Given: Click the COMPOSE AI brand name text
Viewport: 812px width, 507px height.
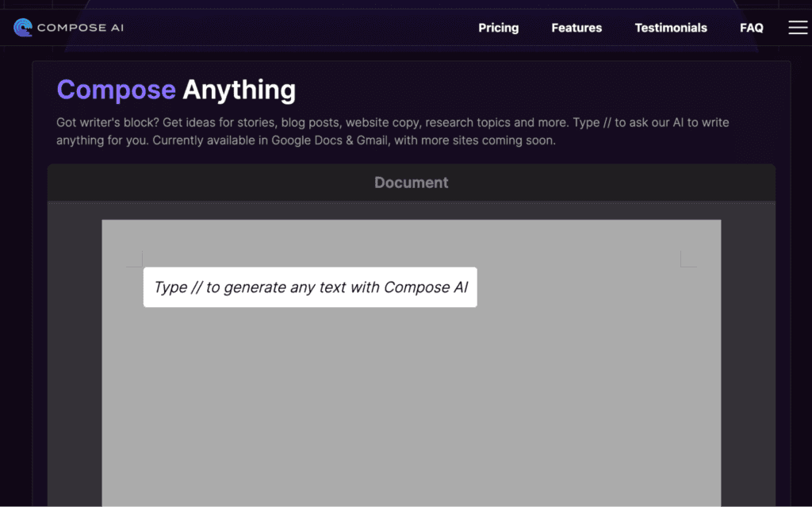Looking at the screenshot, I should pos(78,26).
